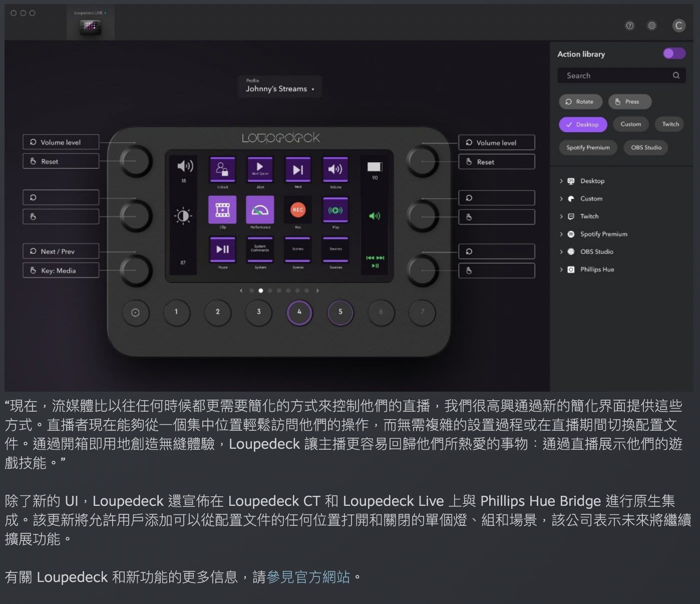
Task: Click previous page arrow under touchscreen
Action: pyautogui.click(x=241, y=290)
